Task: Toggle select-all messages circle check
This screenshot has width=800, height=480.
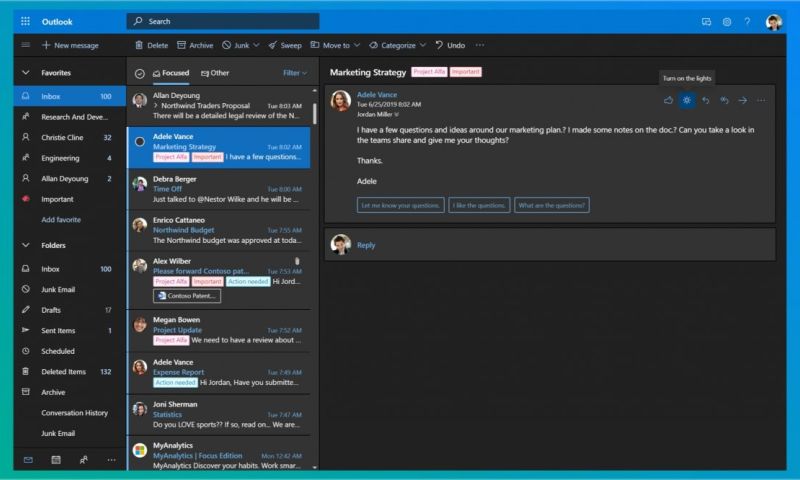Action: [x=140, y=74]
